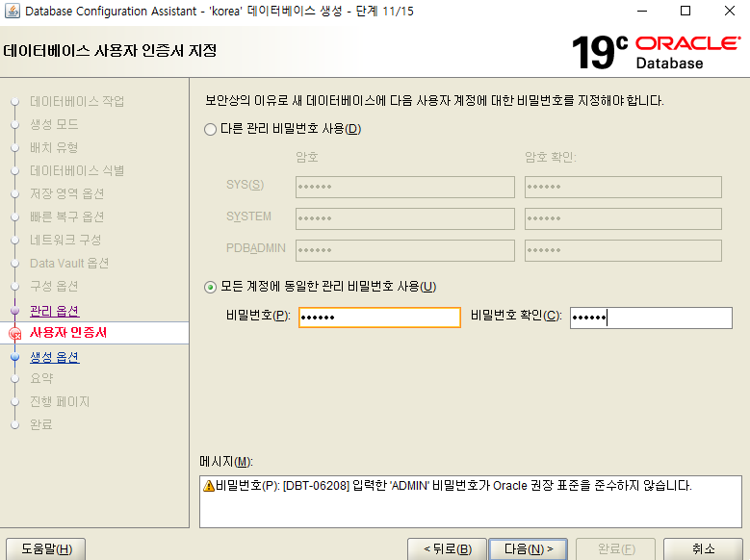Click the 관리 옵션 purple step bullet

tap(14, 311)
